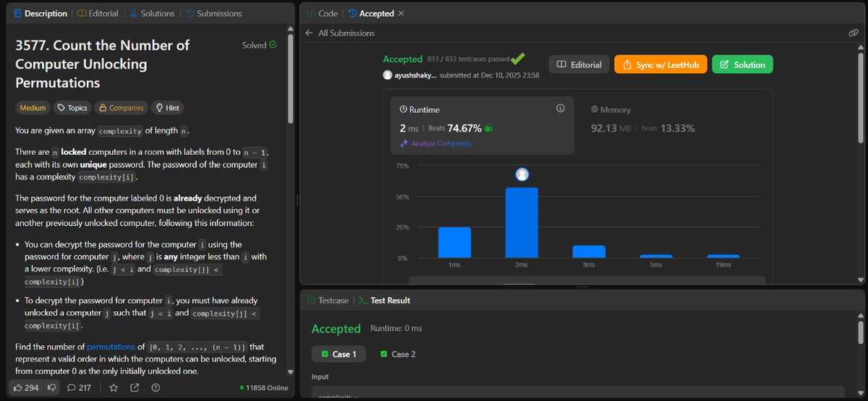Click the Solved status indicator

[x=259, y=45]
